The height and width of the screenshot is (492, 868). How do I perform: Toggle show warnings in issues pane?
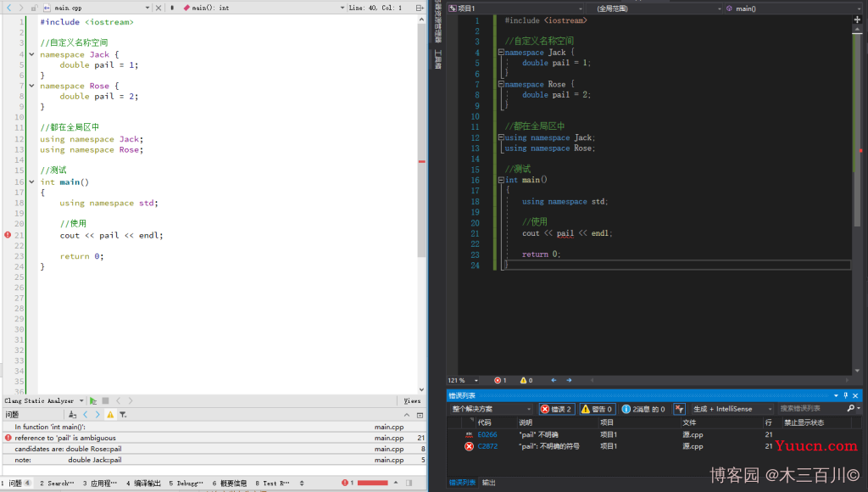tap(110, 415)
